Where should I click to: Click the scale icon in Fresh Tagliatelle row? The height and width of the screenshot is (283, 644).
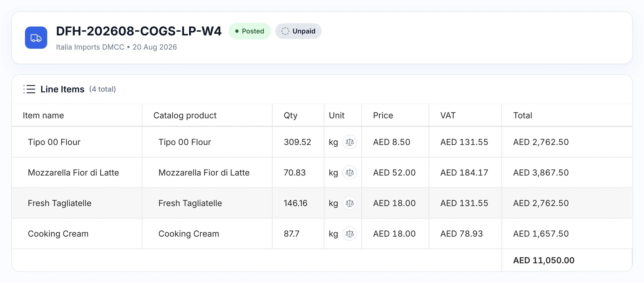[x=350, y=203]
